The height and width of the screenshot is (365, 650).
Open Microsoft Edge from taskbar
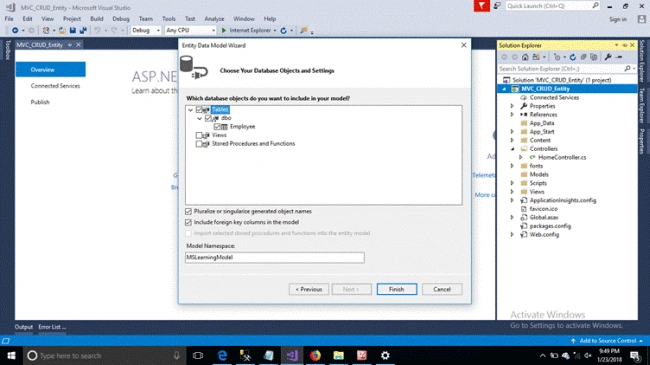[222, 355]
